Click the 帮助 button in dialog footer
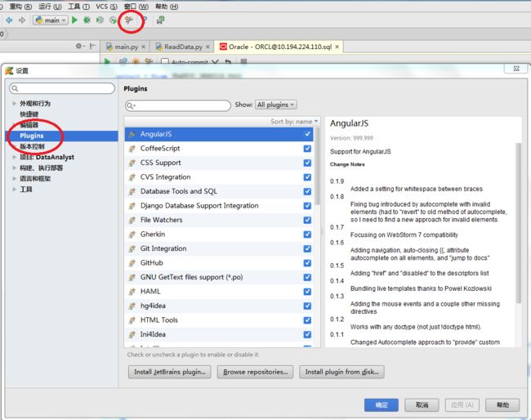531x420 pixels. coord(502,404)
